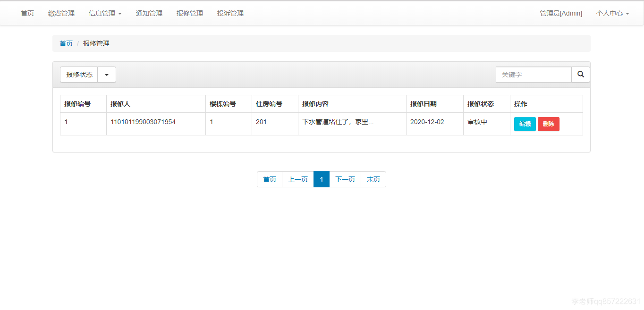This screenshot has width=644, height=310.
Task: Click the 关键字 search input field
Action: click(534, 74)
